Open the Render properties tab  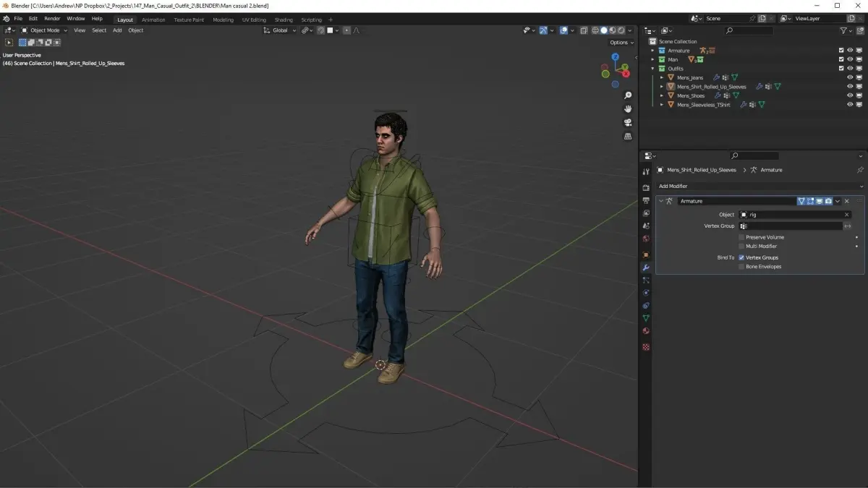tap(646, 187)
